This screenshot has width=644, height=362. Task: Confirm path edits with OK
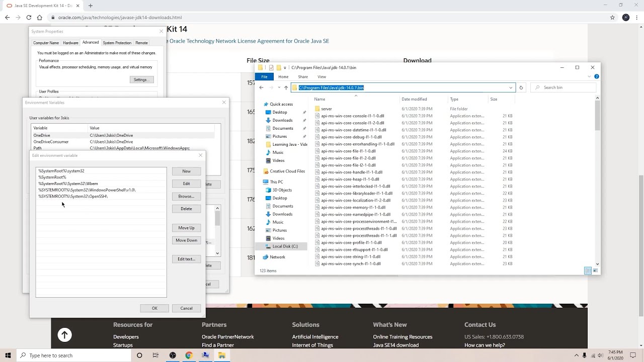(154, 308)
